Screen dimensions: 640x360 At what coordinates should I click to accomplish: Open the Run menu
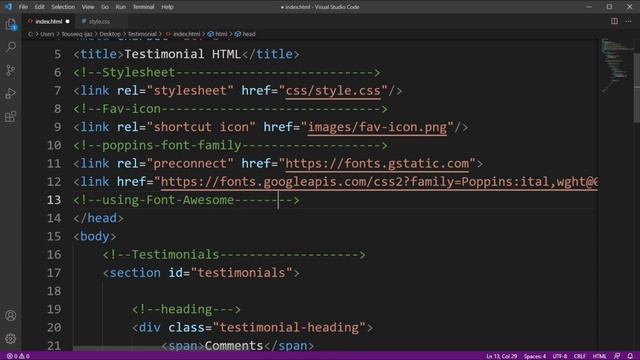(120, 7)
